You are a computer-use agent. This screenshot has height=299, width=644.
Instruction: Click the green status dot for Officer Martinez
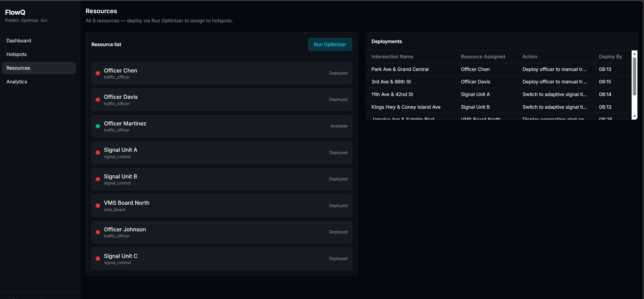[98, 126]
